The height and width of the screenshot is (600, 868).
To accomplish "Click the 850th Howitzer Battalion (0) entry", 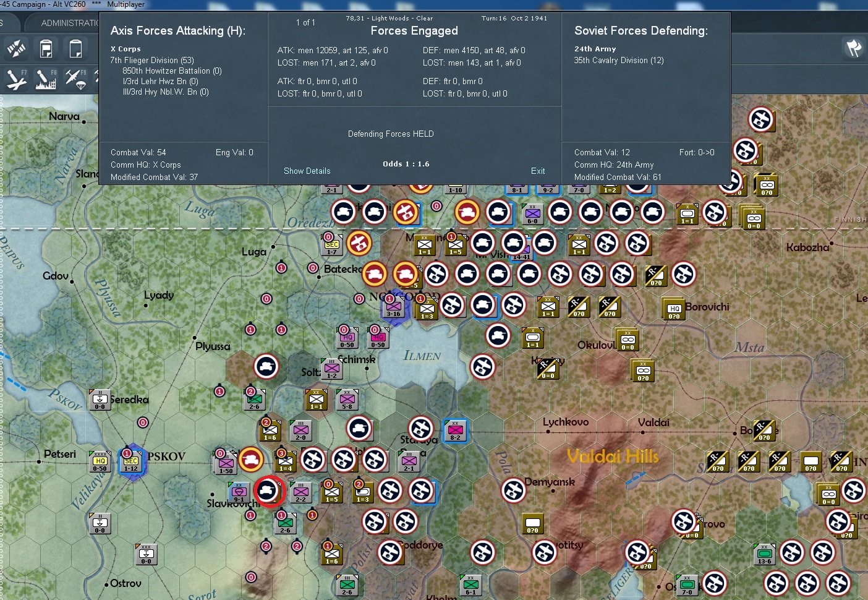I will (x=172, y=71).
